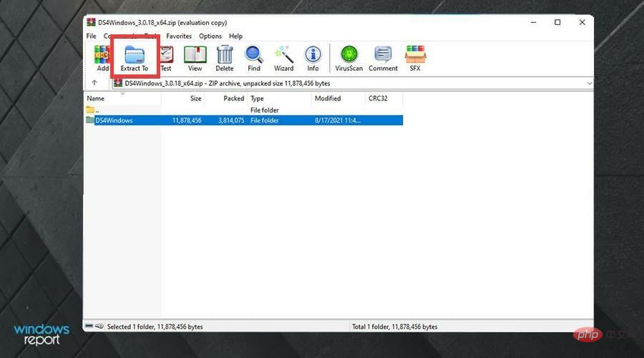644x358 pixels.
Task: Show archive Info
Action: pyautogui.click(x=313, y=58)
